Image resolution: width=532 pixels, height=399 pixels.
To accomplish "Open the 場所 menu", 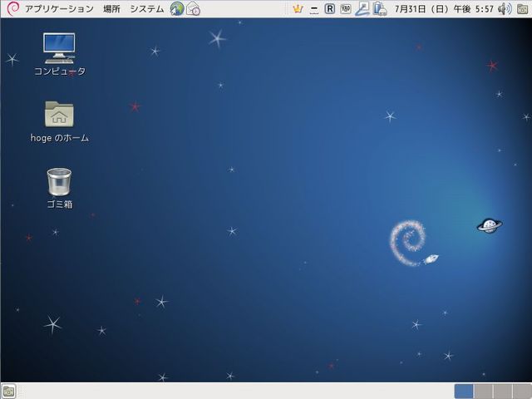I will click(x=111, y=8).
